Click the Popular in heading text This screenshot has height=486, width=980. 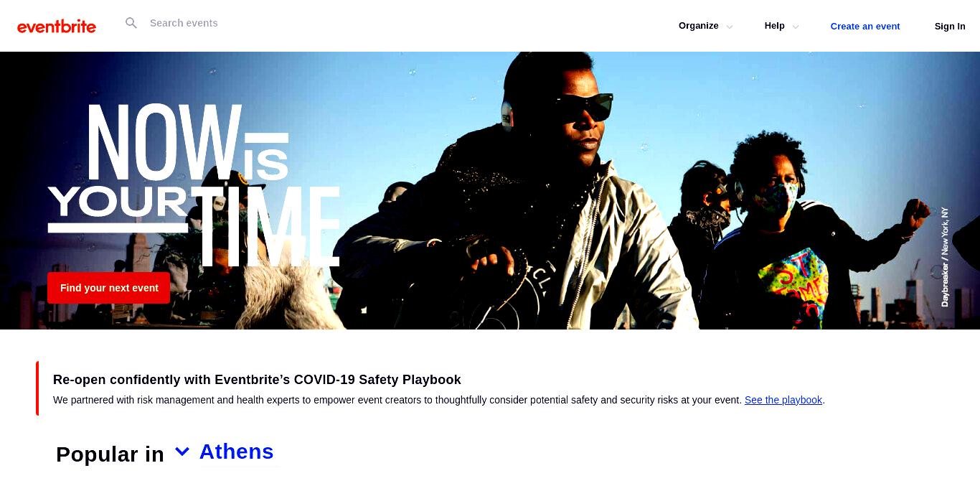click(x=110, y=454)
